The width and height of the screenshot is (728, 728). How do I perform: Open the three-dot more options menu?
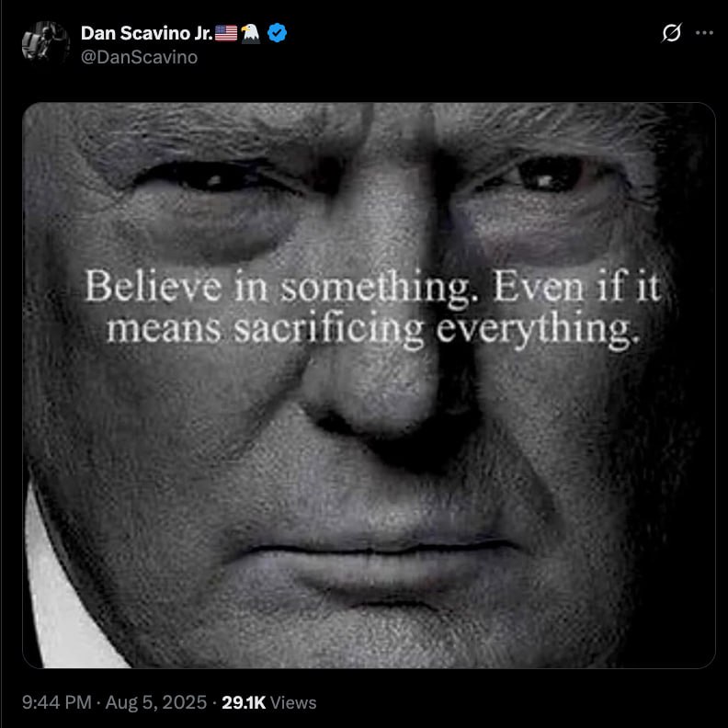[704, 32]
